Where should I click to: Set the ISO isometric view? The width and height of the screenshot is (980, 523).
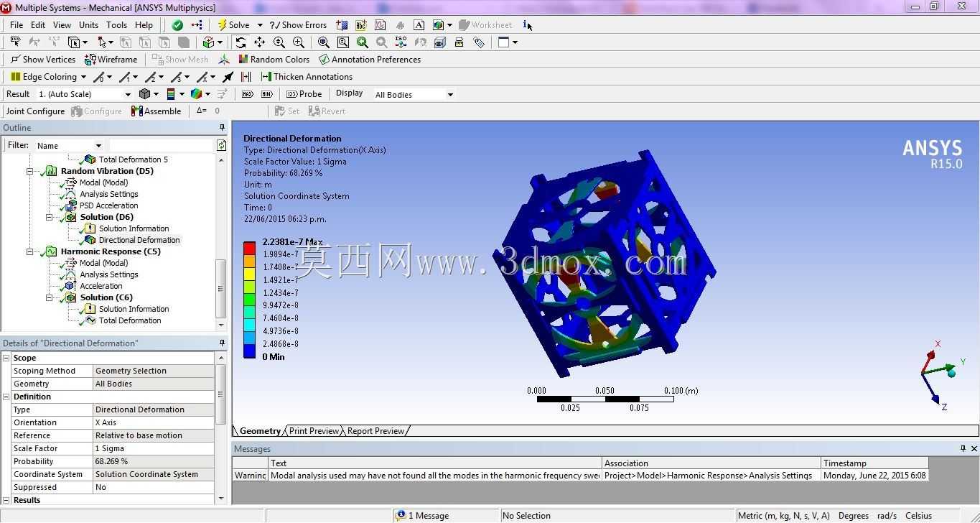[x=401, y=42]
